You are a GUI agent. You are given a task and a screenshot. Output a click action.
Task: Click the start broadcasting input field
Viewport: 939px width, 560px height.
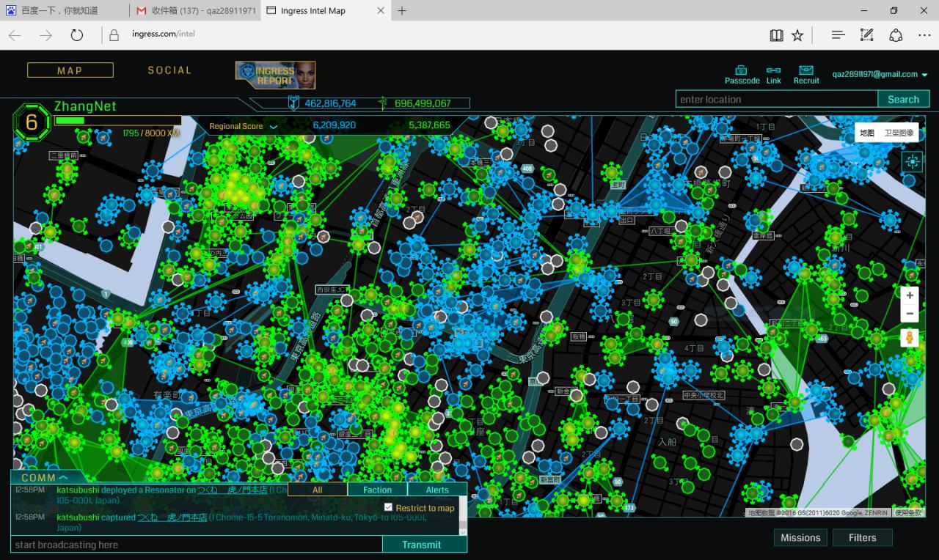(197, 545)
